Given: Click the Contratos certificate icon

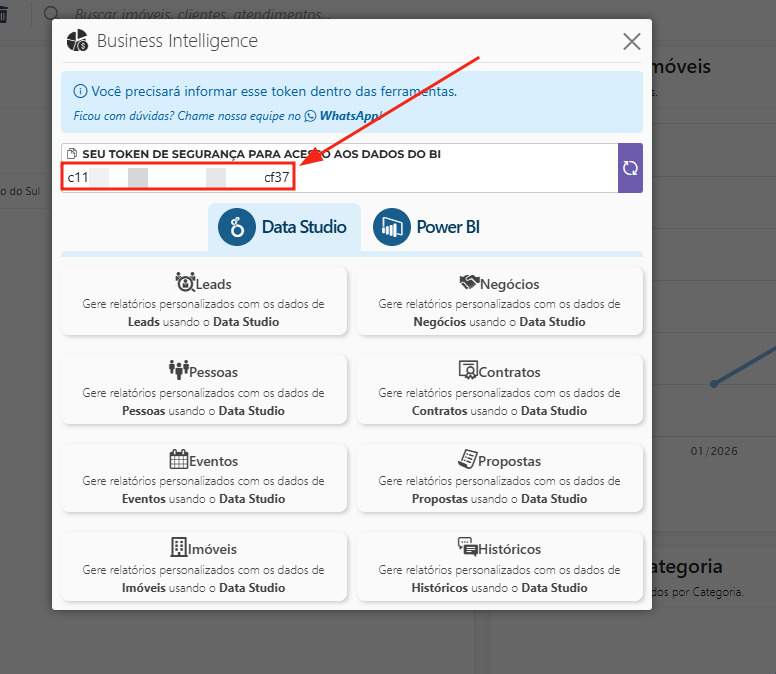Looking at the screenshot, I should coord(467,371).
